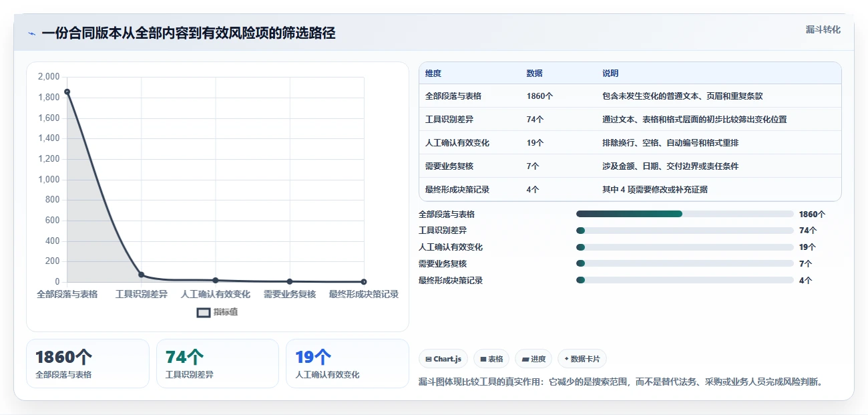The height and width of the screenshot is (415, 868).
Task: Select the 表格 tag chip
Action: (x=491, y=359)
